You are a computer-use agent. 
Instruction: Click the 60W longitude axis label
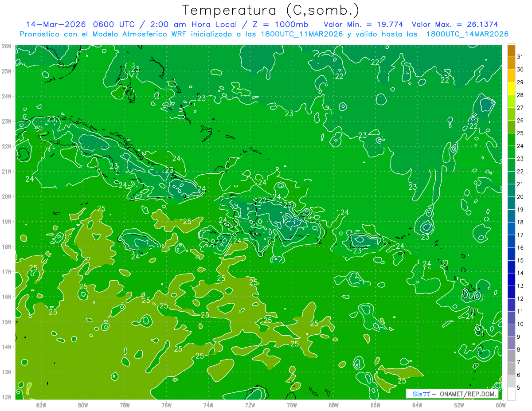point(501,405)
